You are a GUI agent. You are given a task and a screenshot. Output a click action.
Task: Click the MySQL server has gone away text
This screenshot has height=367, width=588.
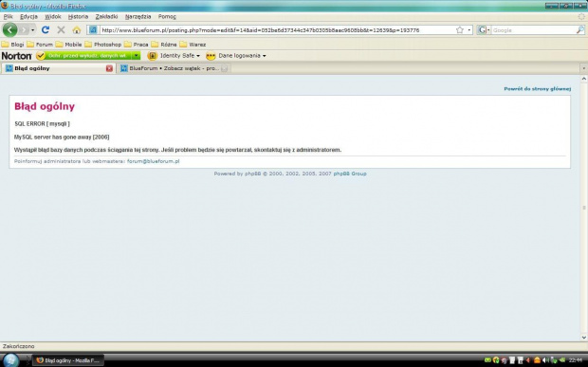tap(62, 138)
